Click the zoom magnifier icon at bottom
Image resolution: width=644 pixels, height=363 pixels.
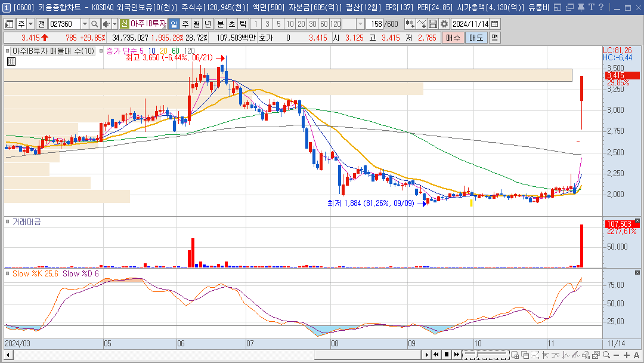coord(606,355)
